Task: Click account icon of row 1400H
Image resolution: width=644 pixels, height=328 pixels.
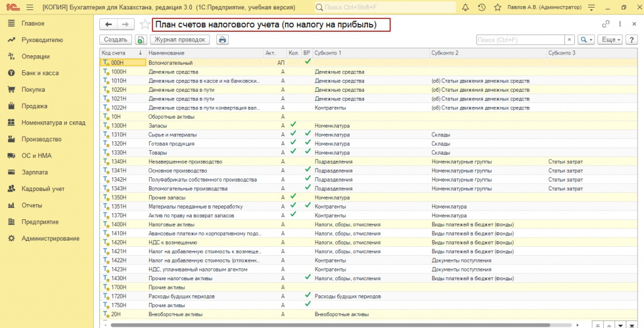Action: click(x=106, y=224)
